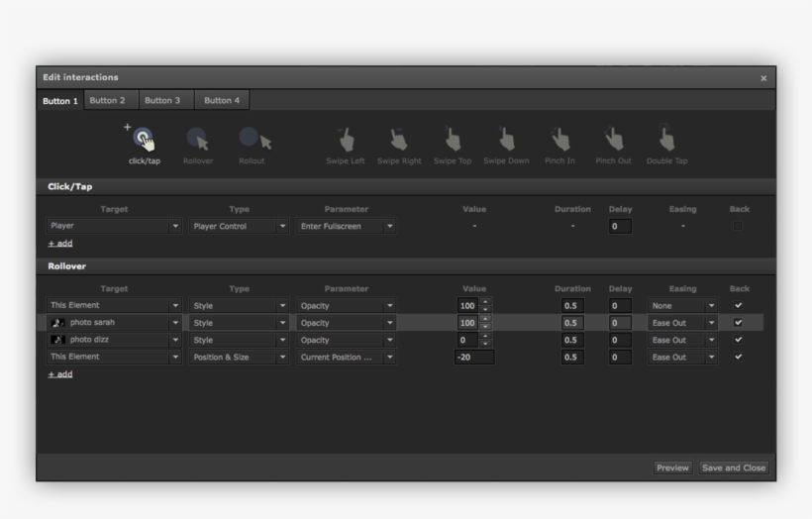Click add link under Rollover section
Image resolution: width=812 pixels, height=519 pixels.
tap(60, 374)
